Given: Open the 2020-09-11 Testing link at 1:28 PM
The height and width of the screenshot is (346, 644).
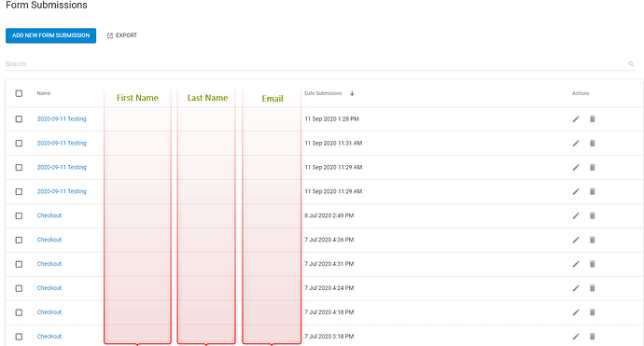Looking at the screenshot, I should 62,119.
